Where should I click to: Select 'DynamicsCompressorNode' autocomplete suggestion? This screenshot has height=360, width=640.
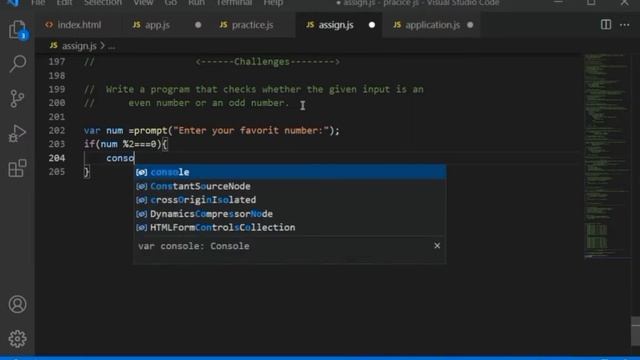290,214
